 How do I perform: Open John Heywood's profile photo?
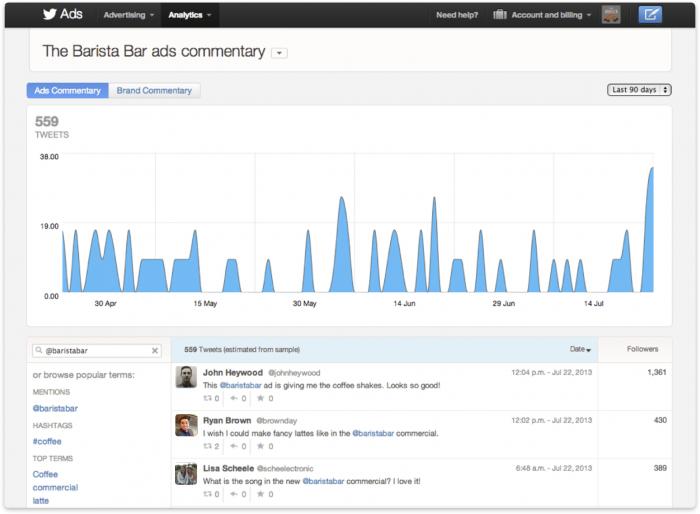[x=186, y=377]
